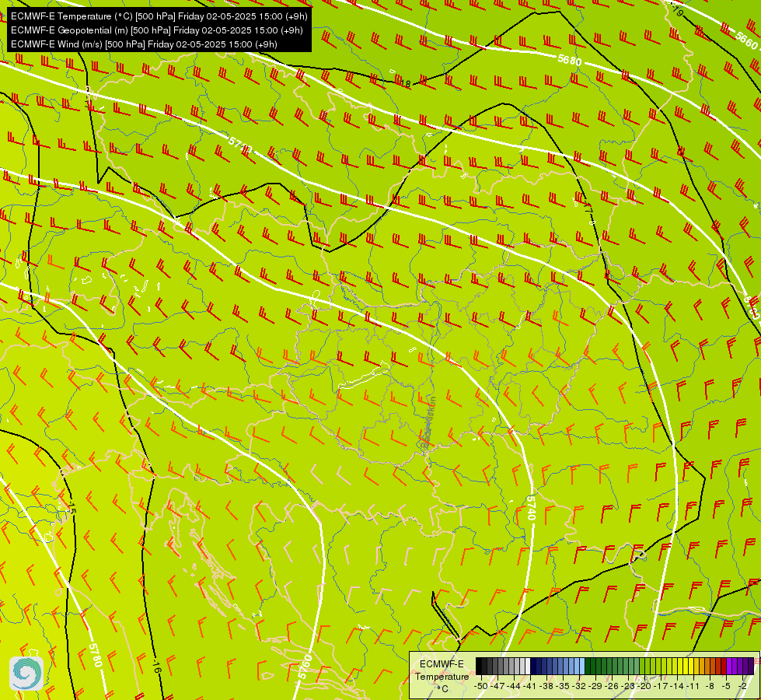Click the 5680 geopotential contour label
This screenshot has height=700, width=761.
click(569, 60)
